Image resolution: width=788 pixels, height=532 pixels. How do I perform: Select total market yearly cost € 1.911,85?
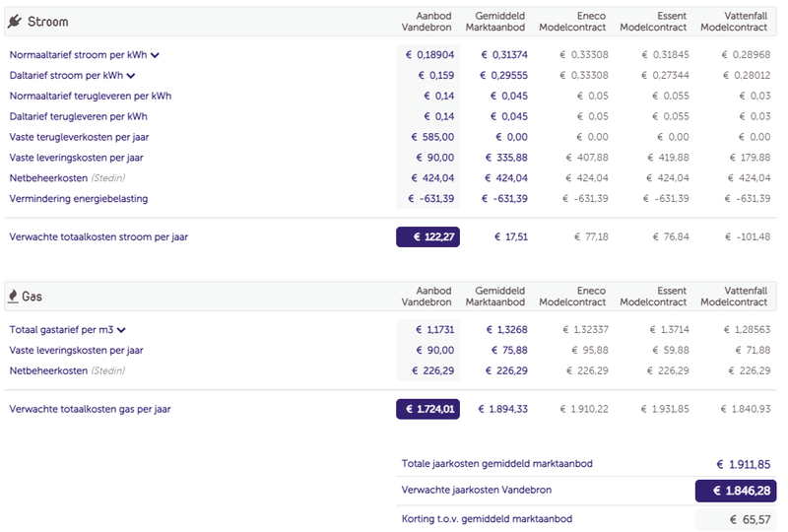(744, 465)
